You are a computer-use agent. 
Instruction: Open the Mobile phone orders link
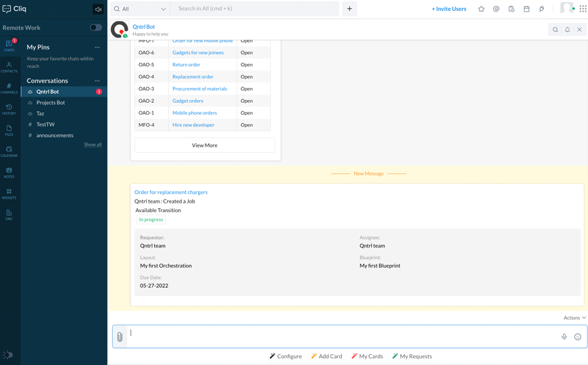(x=195, y=112)
